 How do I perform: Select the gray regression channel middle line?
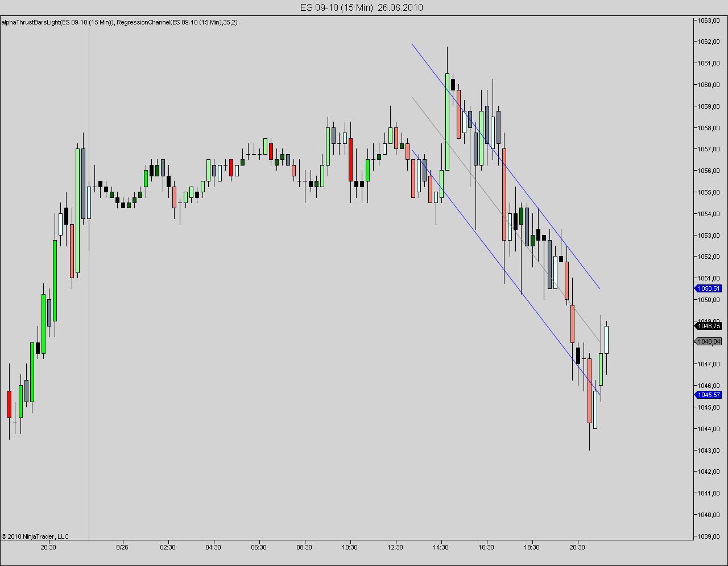click(506, 218)
